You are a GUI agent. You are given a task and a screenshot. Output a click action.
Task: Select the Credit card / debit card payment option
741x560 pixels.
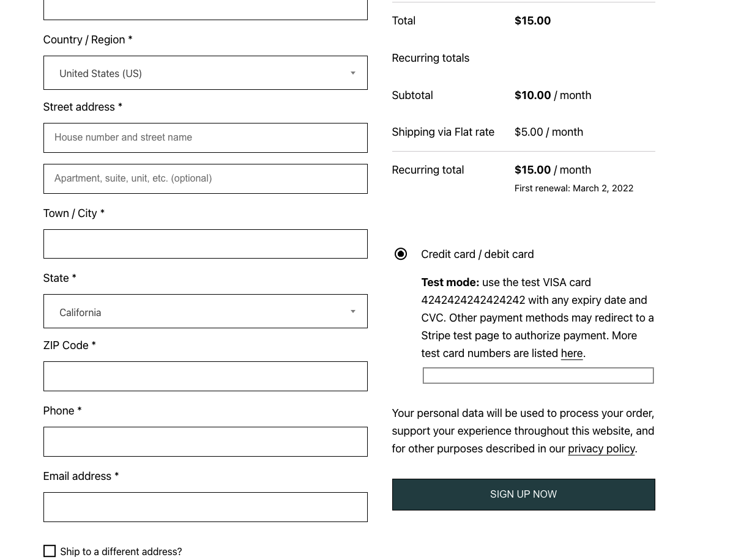[401, 254]
